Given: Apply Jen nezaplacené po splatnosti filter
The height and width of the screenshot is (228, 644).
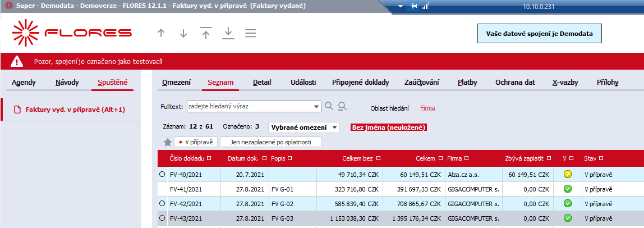Looking at the screenshot, I should (x=270, y=142).
